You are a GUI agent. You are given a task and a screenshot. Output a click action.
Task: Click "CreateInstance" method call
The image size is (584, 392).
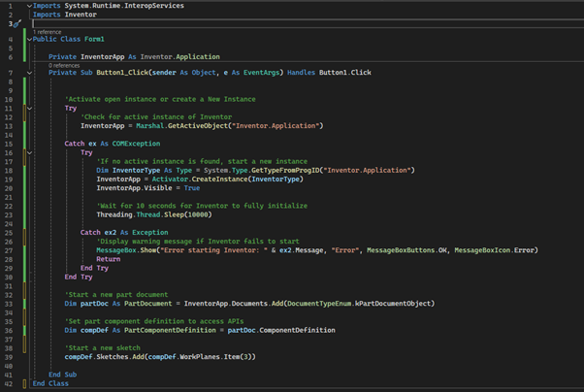point(219,180)
